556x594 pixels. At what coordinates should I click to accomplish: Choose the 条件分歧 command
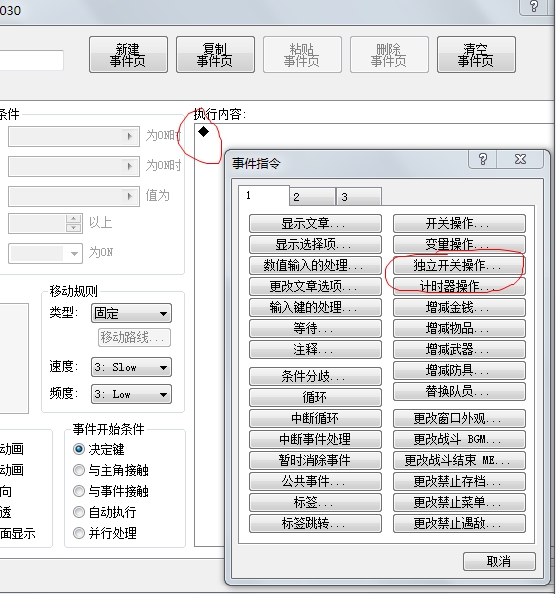315,376
